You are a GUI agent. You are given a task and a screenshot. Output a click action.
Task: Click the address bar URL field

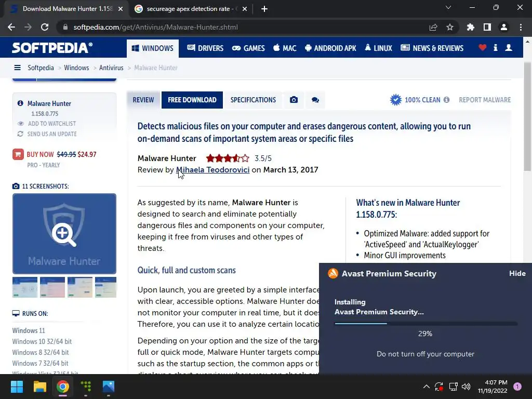click(244, 27)
